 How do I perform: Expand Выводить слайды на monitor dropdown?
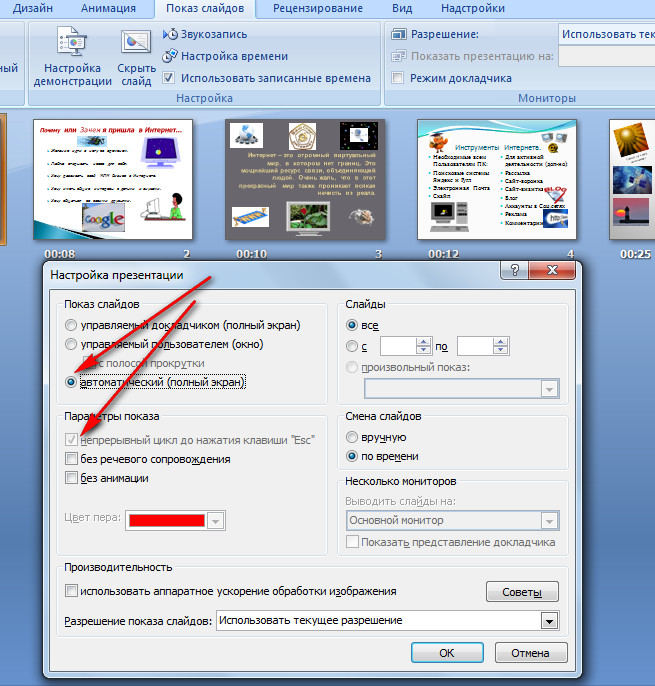pyautogui.click(x=550, y=521)
